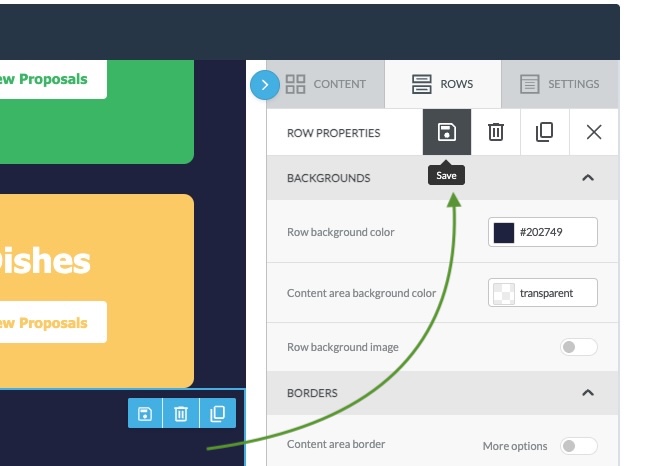Viewport: 650px width, 466px height.
Task: Click the blue save icon on selected row
Action: [x=145, y=413]
